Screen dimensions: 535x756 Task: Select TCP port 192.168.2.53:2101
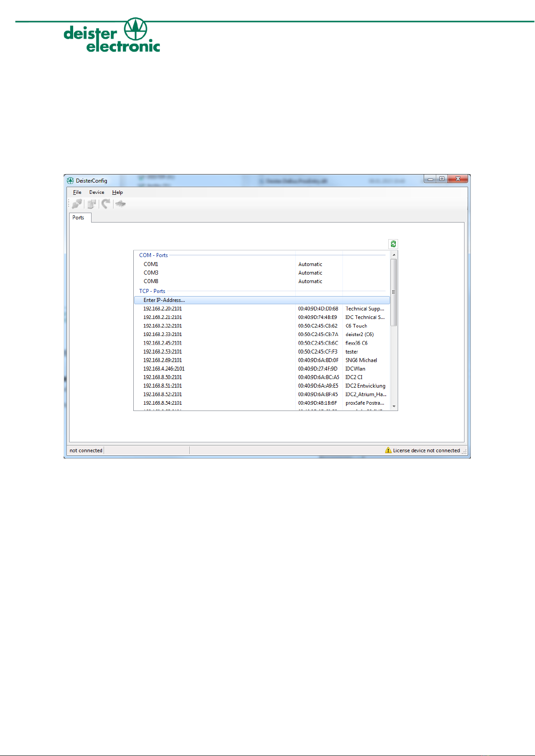coord(162,352)
